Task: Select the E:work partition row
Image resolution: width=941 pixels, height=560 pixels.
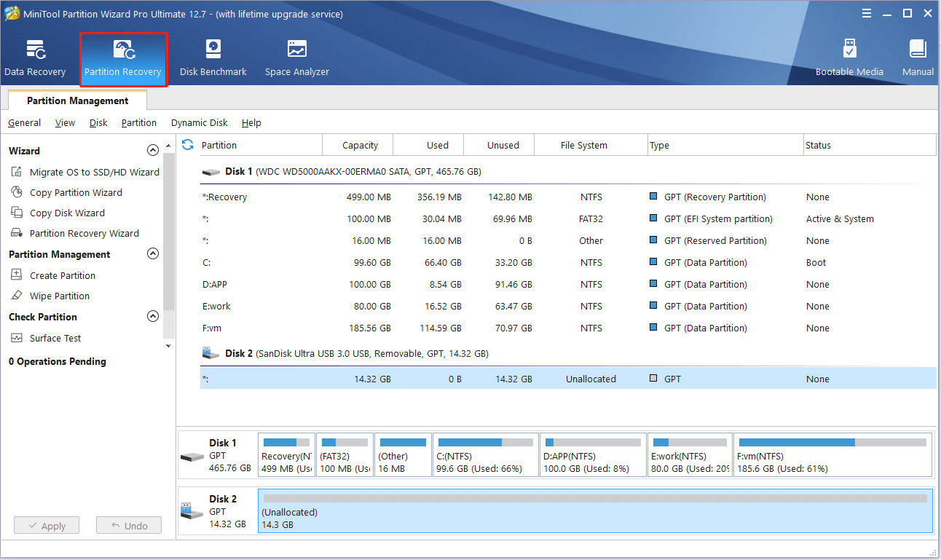Action: click(568, 307)
